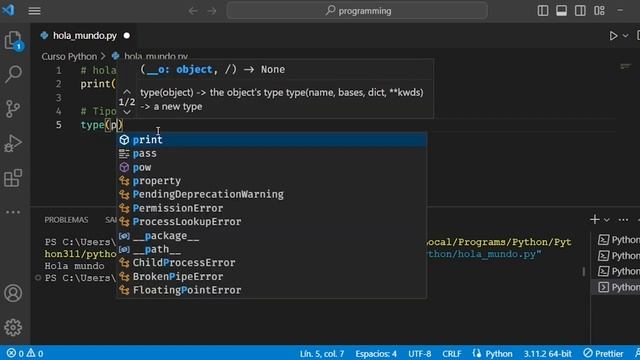Show more activity bar views ellipsis
Viewport: 640px width, 360px height.
coord(13,212)
